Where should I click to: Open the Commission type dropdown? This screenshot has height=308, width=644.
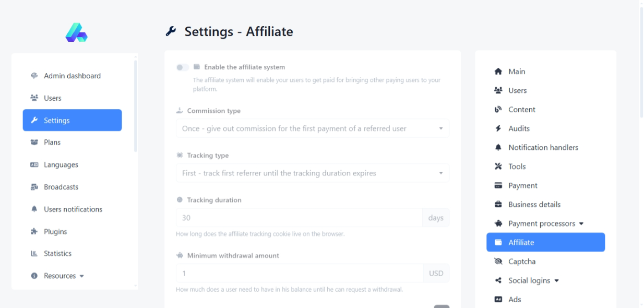(x=312, y=128)
